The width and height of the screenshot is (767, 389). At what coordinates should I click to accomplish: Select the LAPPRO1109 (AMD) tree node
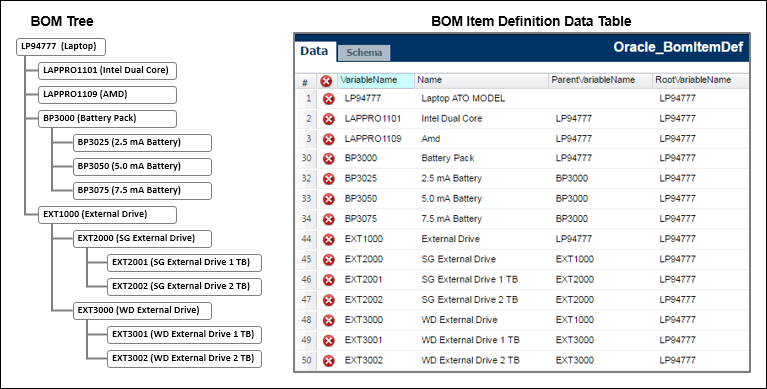pos(107,95)
